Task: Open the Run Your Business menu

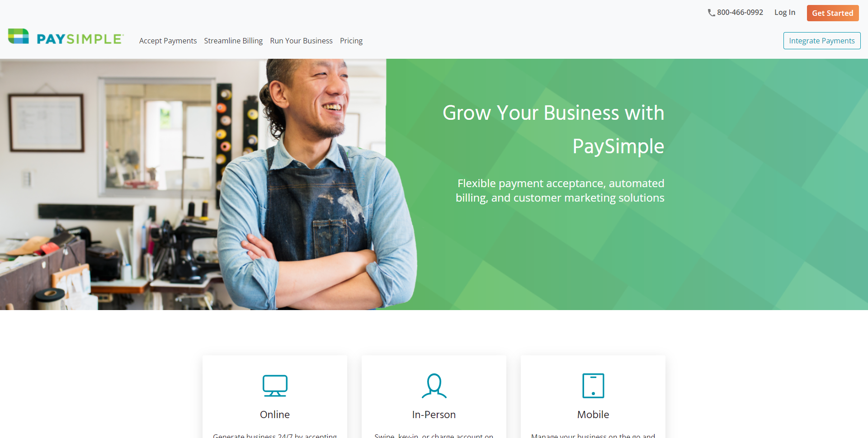Action: click(x=301, y=41)
